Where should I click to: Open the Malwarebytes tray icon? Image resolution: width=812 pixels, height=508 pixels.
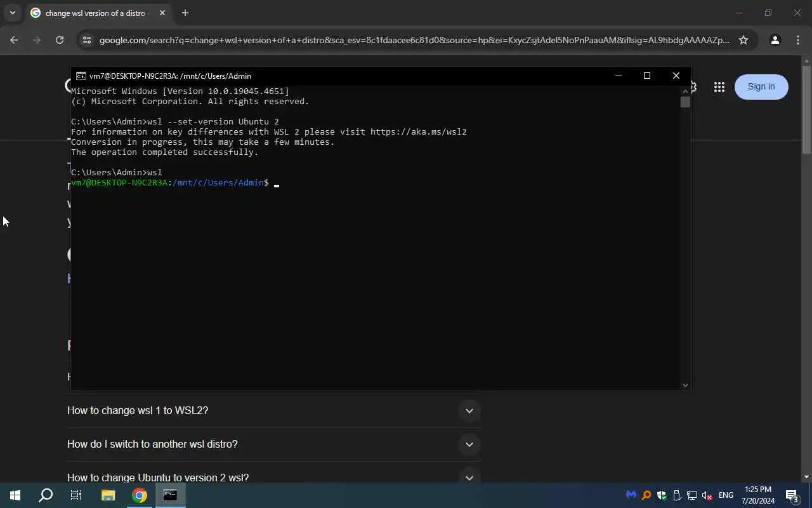click(x=631, y=495)
